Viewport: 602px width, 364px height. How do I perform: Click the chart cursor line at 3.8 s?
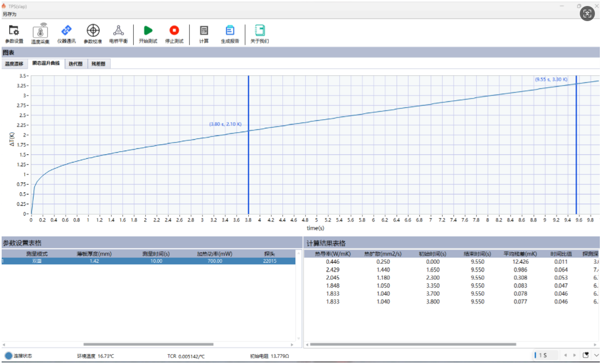coord(248,162)
